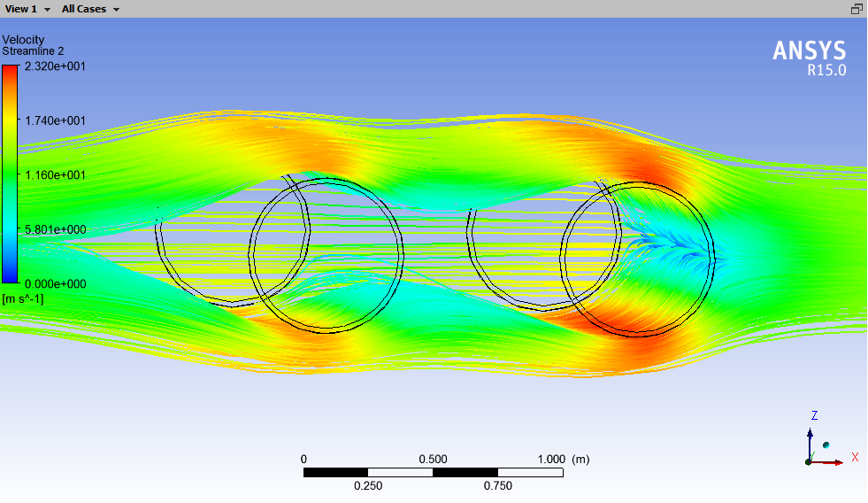Click the red X axis arrow on the triad
The image size is (868, 503).
pyautogui.click(x=833, y=461)
